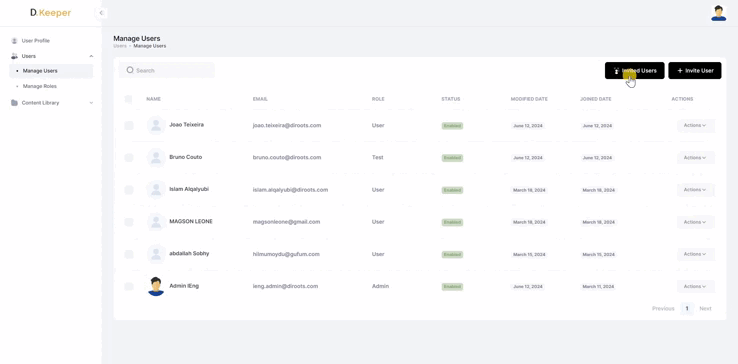Viewport: 738px width, 364px height.
Task: Click Joao Teixeira's avatar
Action: [156, 125]
